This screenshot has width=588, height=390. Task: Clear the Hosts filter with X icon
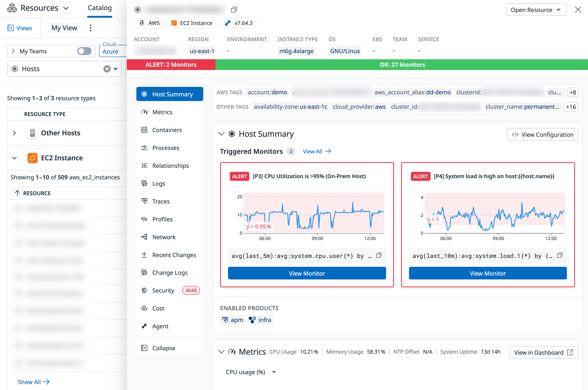[x=107, y=69]
